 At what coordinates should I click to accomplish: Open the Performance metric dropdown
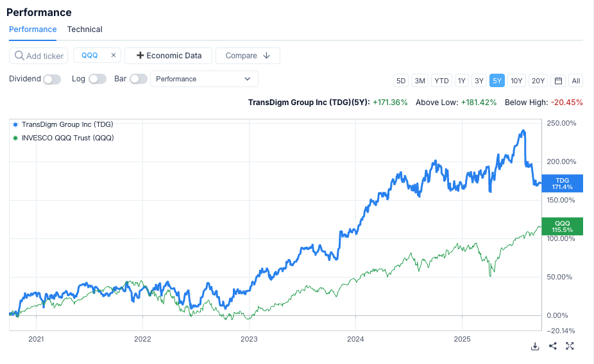tap(203, 79)
